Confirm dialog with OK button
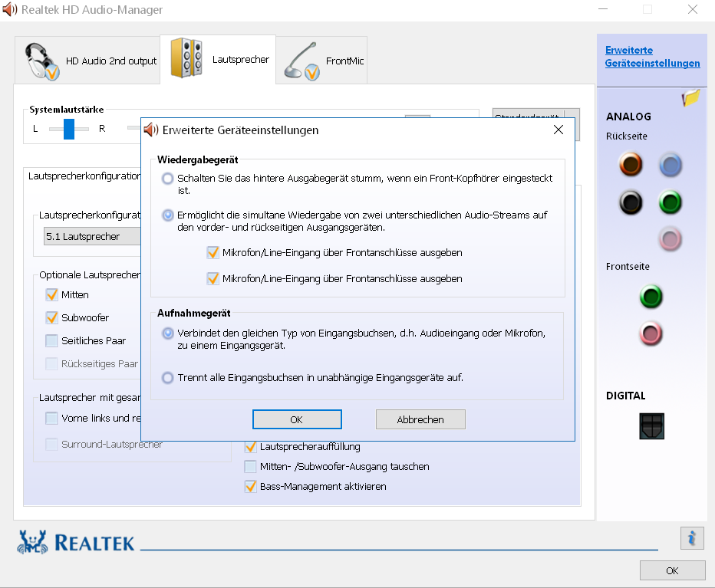The image size is (715, 588). point(297,419)
